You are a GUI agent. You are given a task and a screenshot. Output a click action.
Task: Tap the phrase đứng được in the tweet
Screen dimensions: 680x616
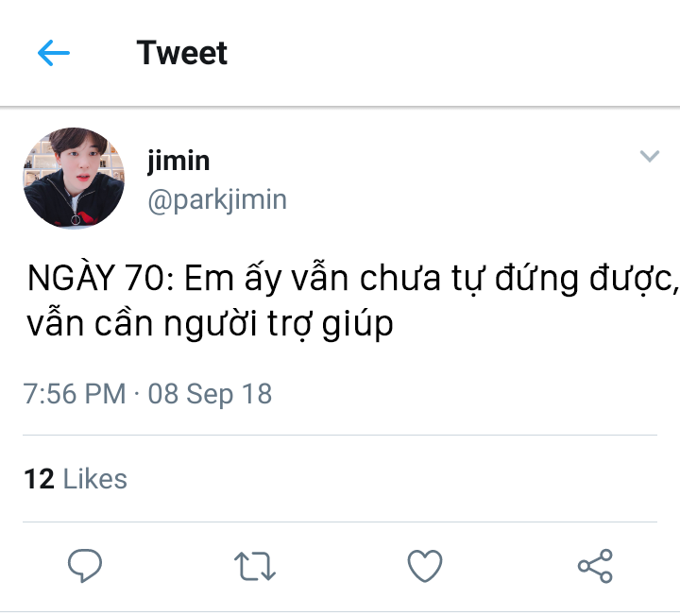point(586,278)
